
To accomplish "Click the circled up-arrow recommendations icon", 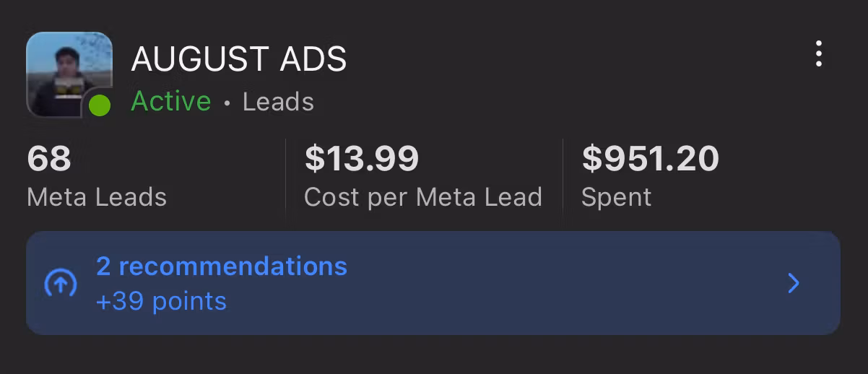I will pos(61,283).
